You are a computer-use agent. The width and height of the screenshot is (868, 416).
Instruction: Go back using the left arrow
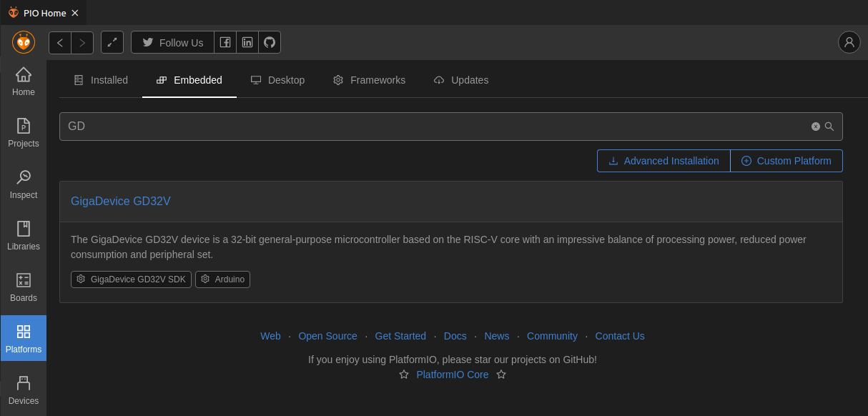tap(60, 42)
